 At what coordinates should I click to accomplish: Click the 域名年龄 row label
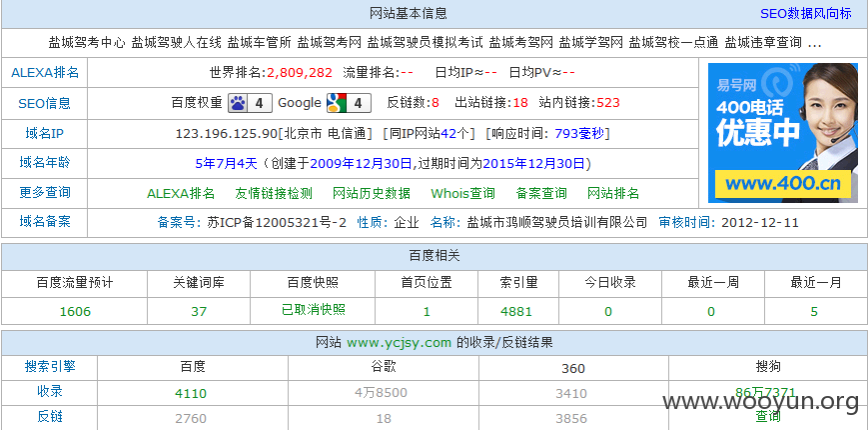[x=45, y=162]
